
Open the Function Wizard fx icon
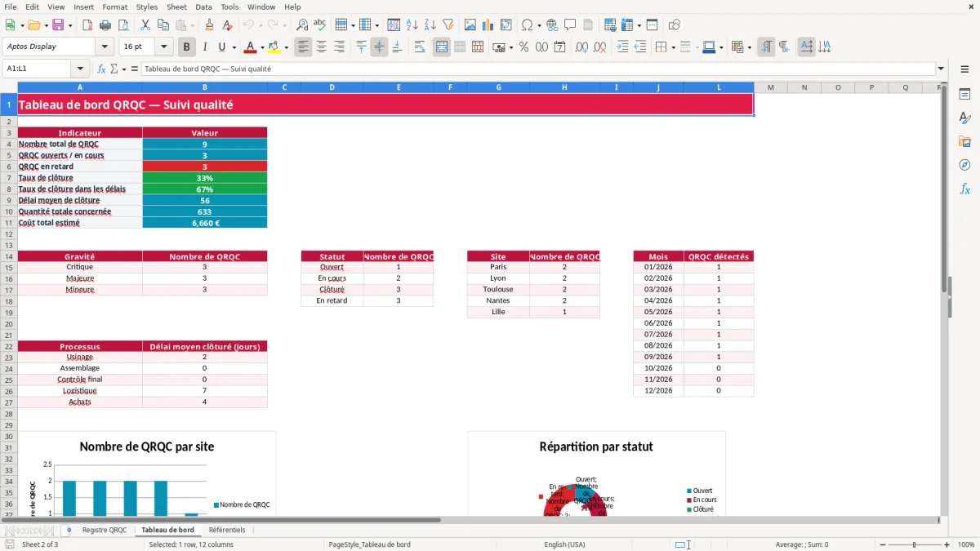(102, 69)
